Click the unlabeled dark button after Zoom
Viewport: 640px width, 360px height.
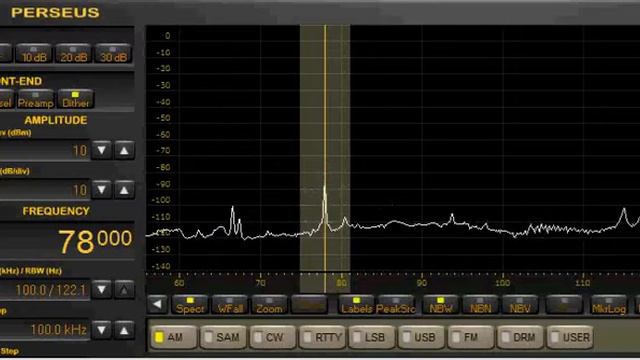click(x=309, y=305)
